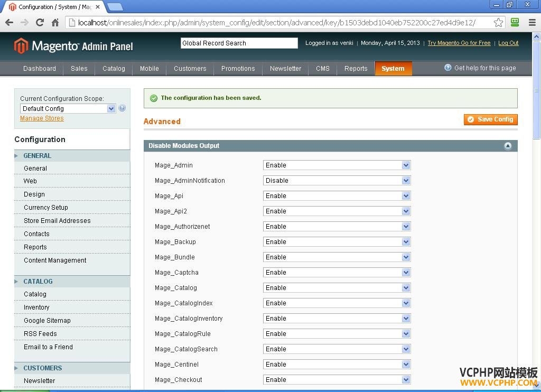Open Mage_Captcha dropdown
This screenshot has height=392, width=541.
(x=337, y=273)
